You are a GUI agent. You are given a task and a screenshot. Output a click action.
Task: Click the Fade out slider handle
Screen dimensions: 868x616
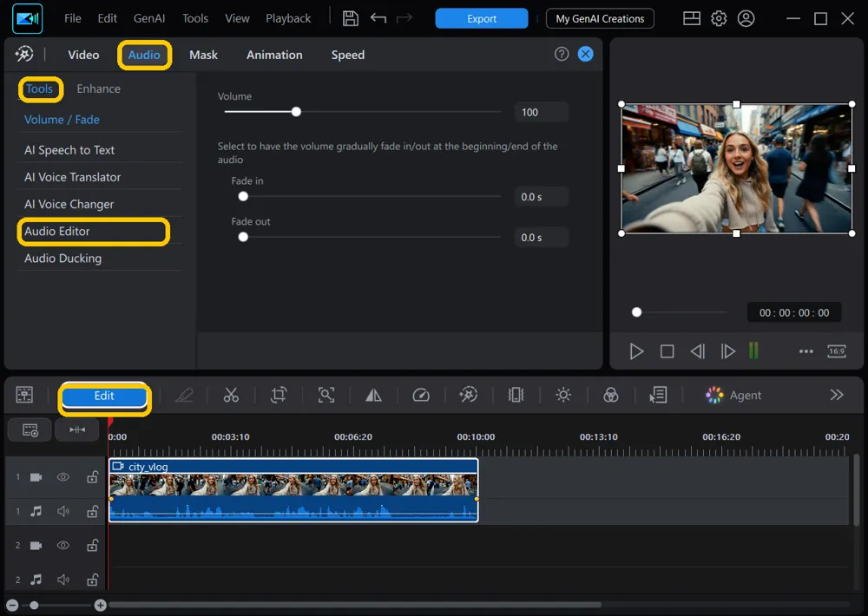point(243,237)
